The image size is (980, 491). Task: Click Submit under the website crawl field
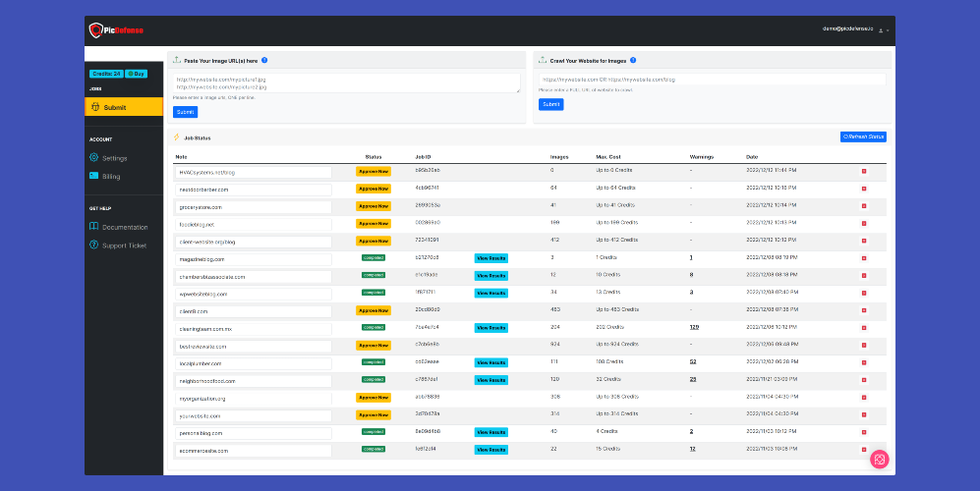click(551, 104)
